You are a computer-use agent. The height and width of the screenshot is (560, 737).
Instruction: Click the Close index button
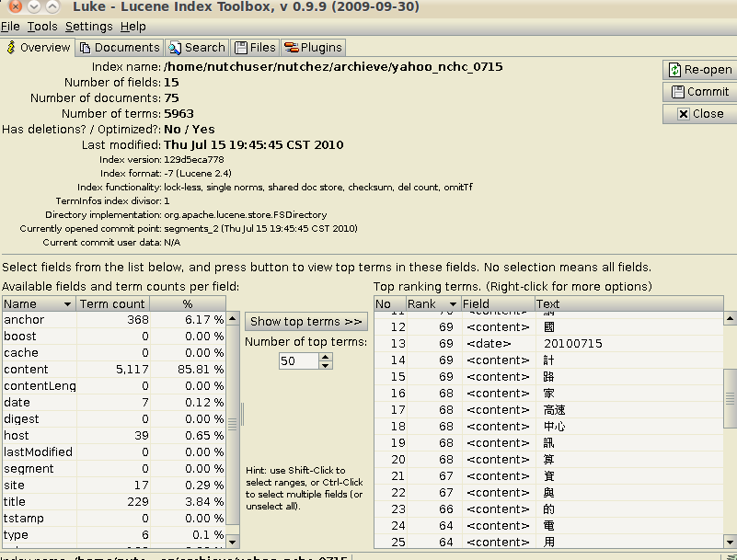699,114
